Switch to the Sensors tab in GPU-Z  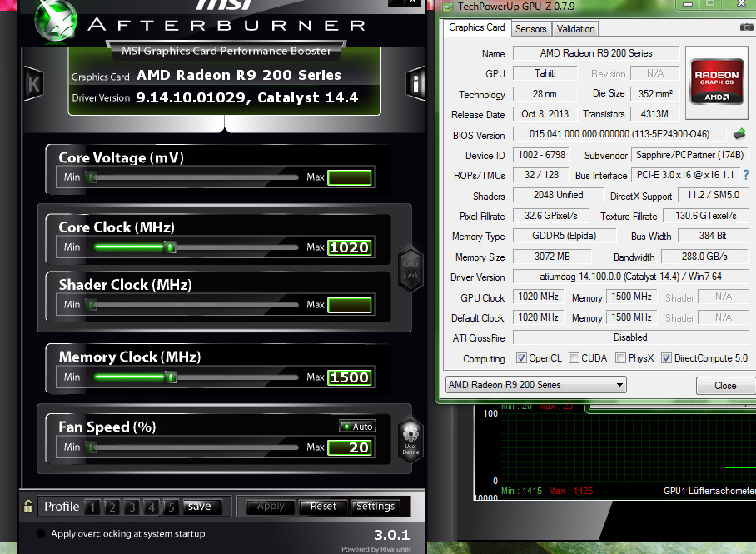coord(531,29)
